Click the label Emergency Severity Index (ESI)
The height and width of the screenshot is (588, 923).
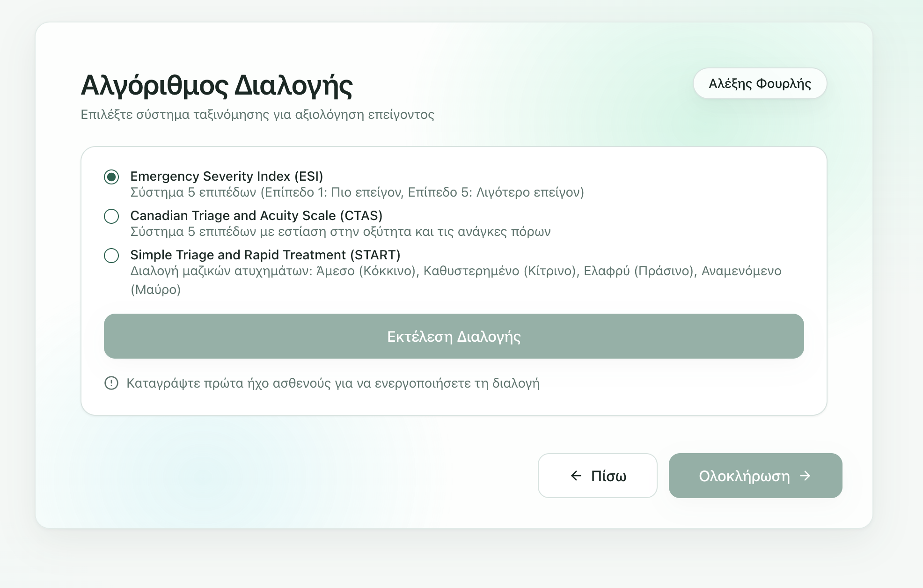(x=227, y=176)
